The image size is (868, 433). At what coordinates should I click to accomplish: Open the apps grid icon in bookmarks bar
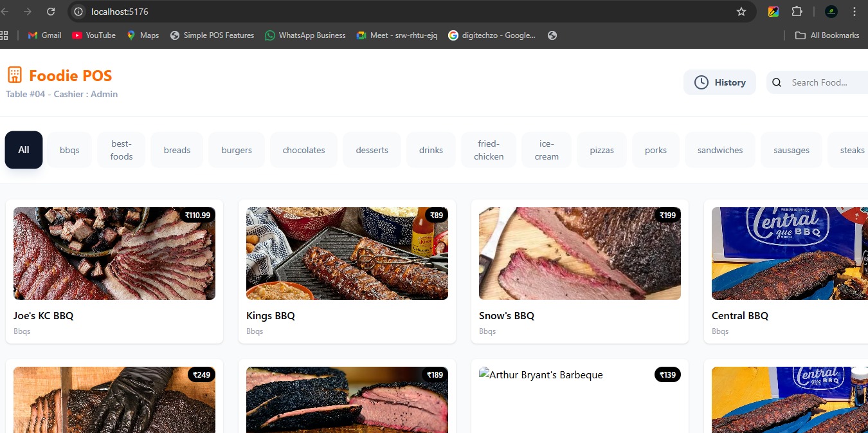tap(4, 35)
